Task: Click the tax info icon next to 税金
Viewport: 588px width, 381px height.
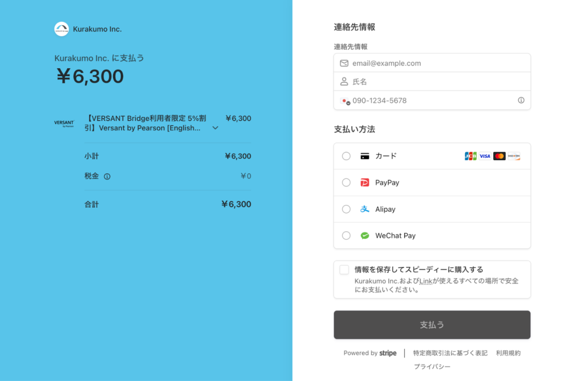Action: 107,177
